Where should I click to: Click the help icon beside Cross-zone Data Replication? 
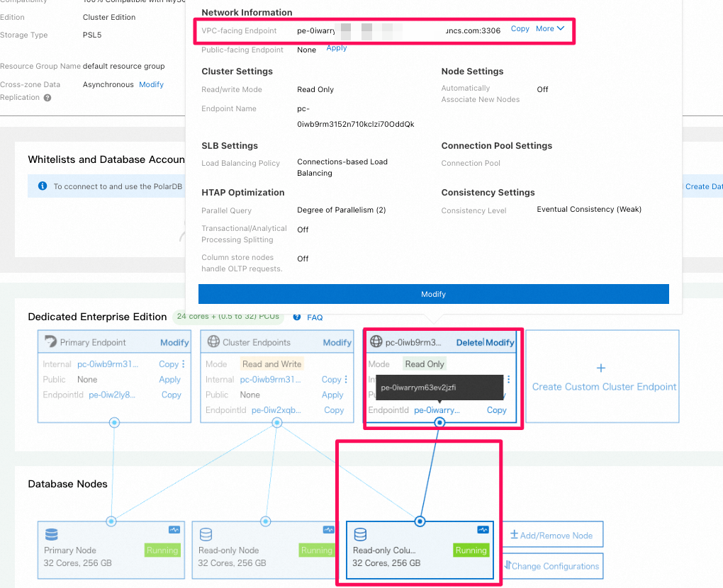point(47,98)
